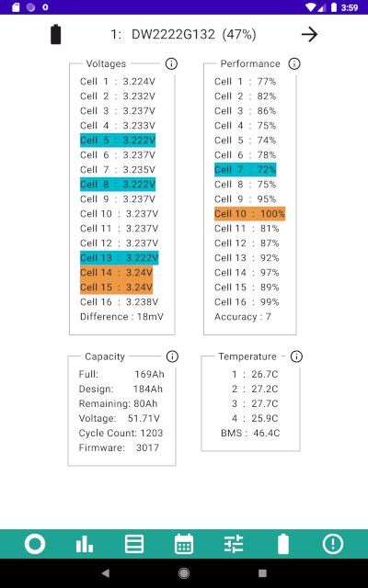Open the bar chart tab

point(85,544)
